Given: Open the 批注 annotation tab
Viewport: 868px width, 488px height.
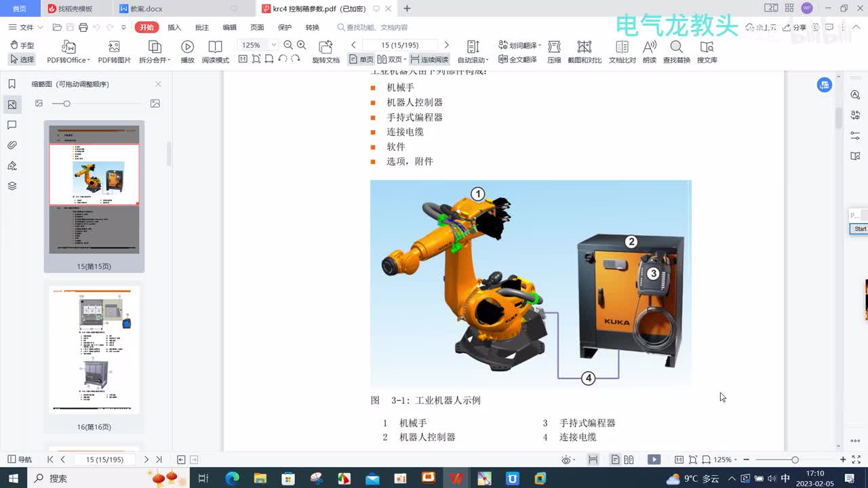Looking at the screenshot, I should coord(202,27).
